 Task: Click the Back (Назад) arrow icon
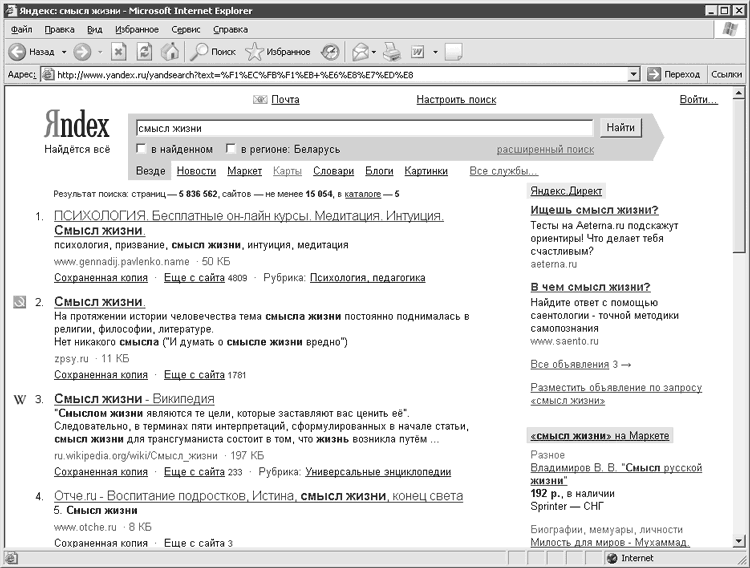[x=17, y=51]
